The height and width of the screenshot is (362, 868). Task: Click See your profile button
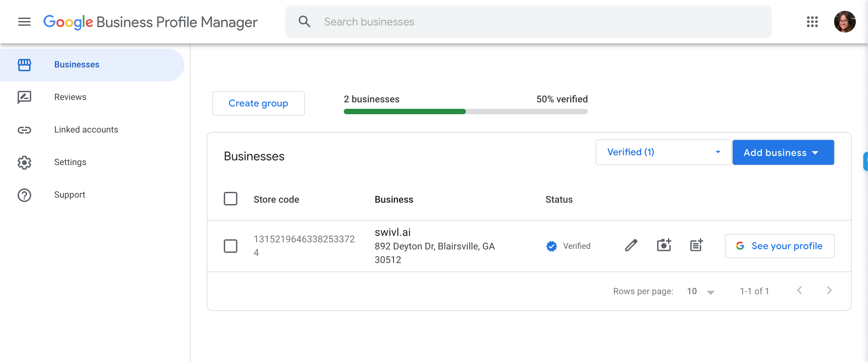click(x=780, y=246)
